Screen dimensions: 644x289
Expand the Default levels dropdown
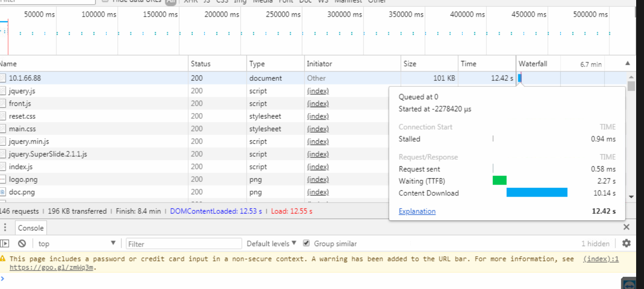click(271, 243)
